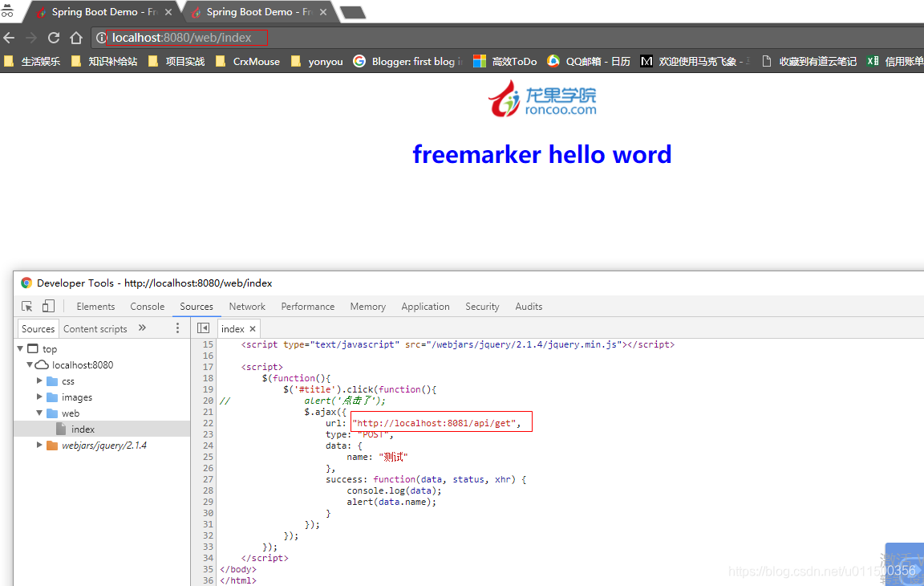Screen dimensions: 924x586
Task: Open the 知识补给站 bookmark folder
Action: click(105, 61)
